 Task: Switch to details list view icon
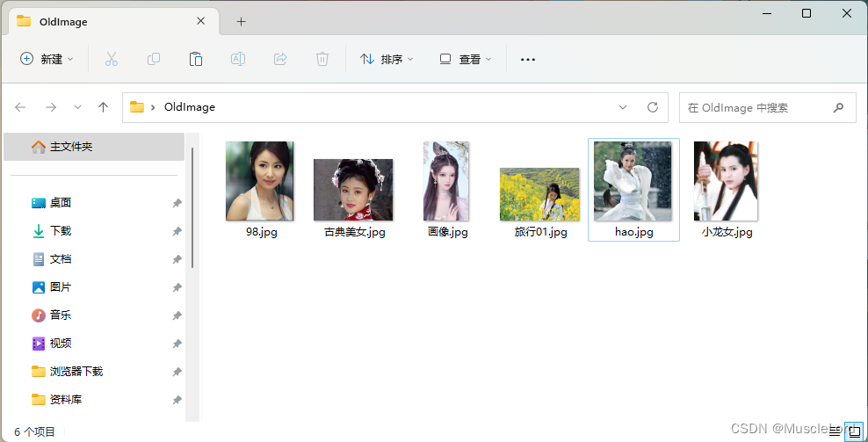tap(835, 431)
